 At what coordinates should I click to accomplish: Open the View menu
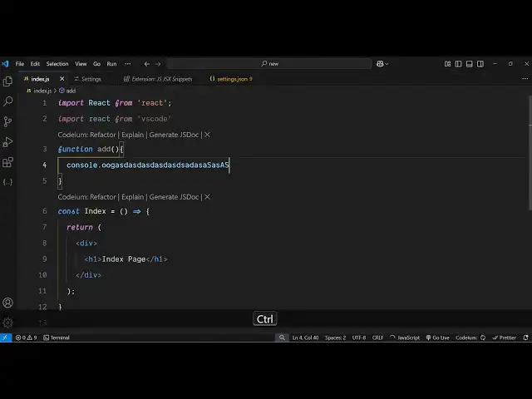[81, 64]
